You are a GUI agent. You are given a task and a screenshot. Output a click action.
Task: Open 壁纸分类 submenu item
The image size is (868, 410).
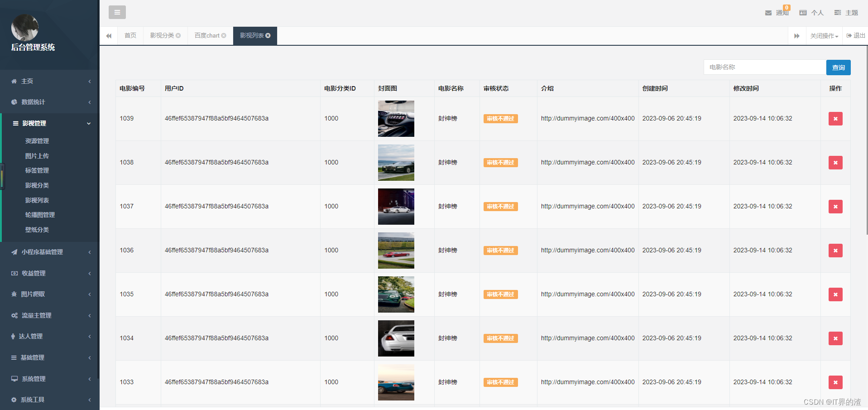[37, 230]
